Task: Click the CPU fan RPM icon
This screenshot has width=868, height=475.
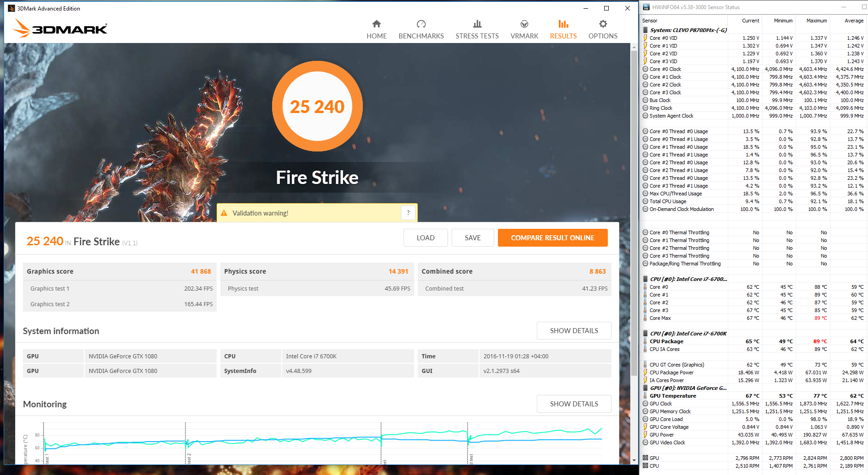Action: click(645, 466)
